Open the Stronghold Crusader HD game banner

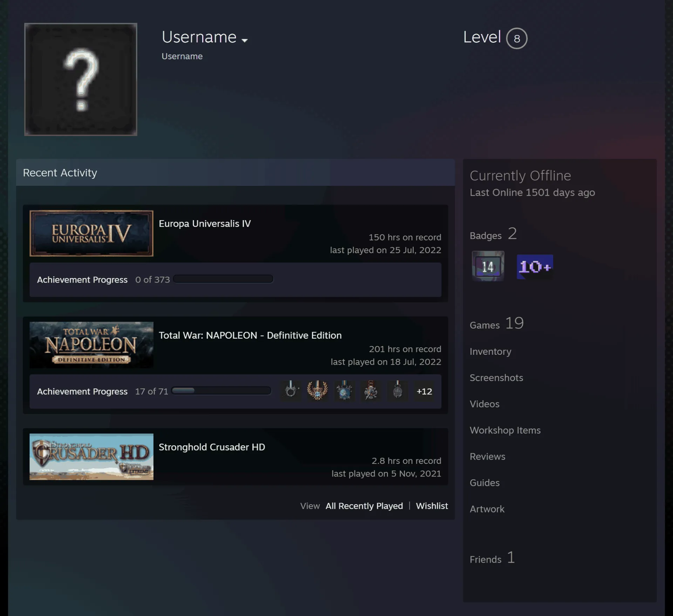click(x=91, y=457)
